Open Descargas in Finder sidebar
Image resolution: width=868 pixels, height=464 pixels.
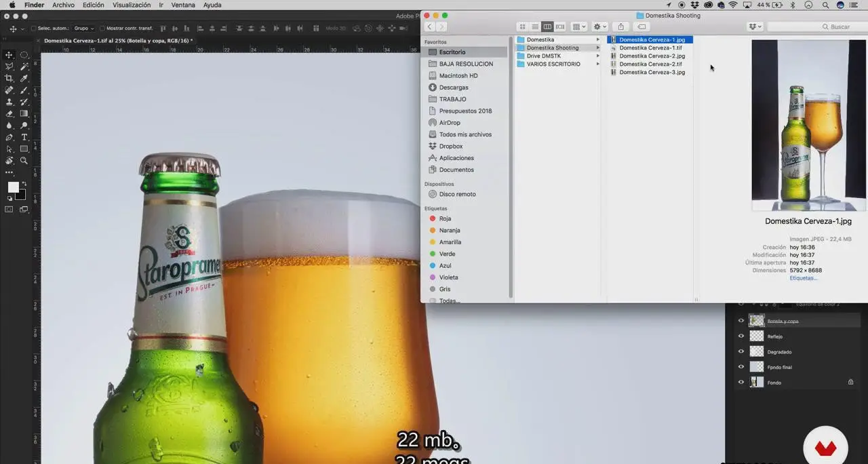click(454, 88)
